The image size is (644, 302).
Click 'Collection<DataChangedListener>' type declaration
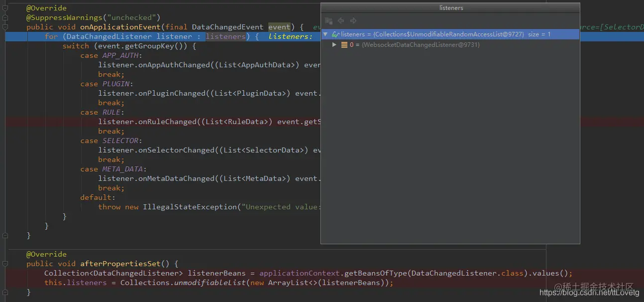point(113,273)
